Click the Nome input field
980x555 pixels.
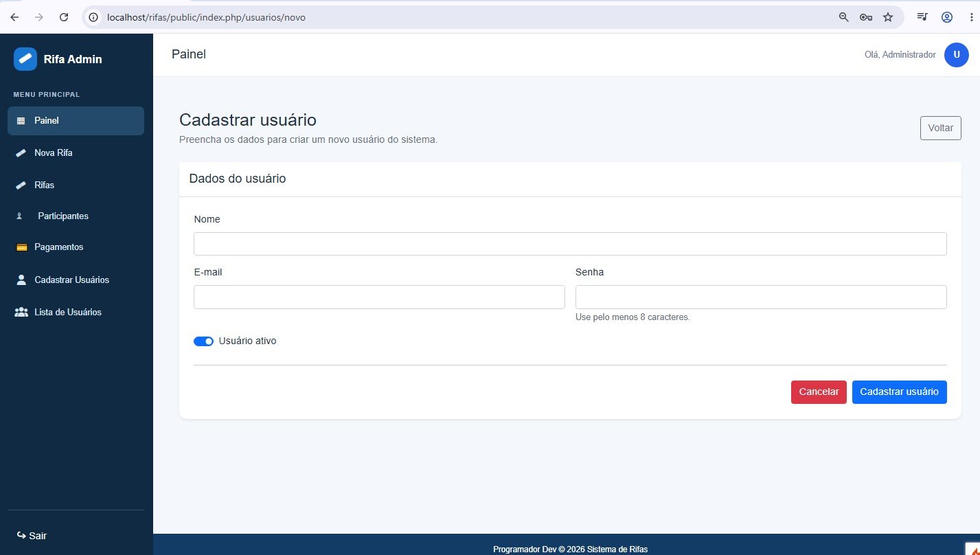click(x=570, y=244)
